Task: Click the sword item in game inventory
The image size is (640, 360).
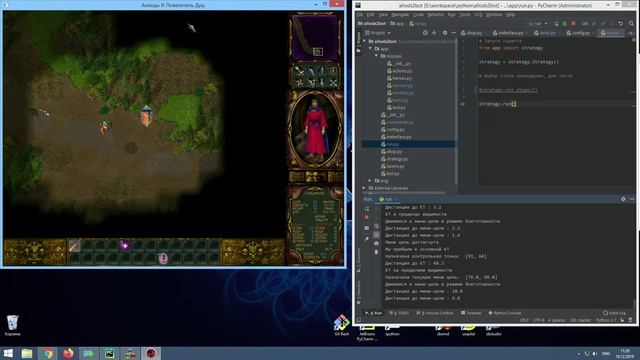Action: point(74,245)
